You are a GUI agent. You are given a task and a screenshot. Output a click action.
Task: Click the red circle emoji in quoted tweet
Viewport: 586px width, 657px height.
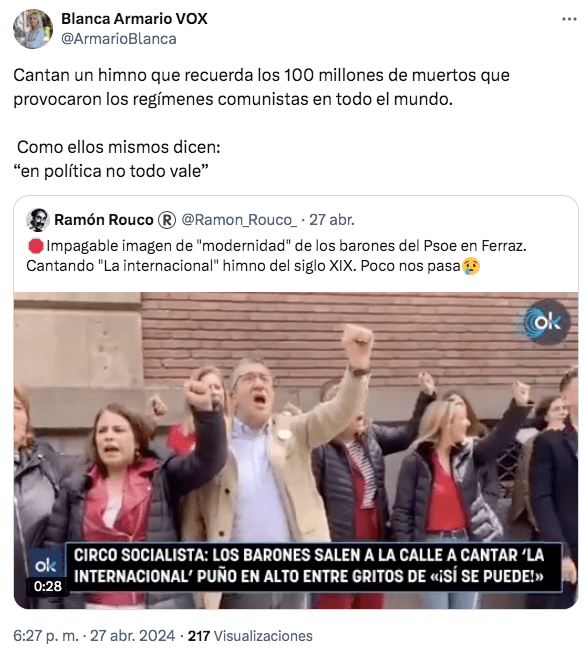[36, 246]
